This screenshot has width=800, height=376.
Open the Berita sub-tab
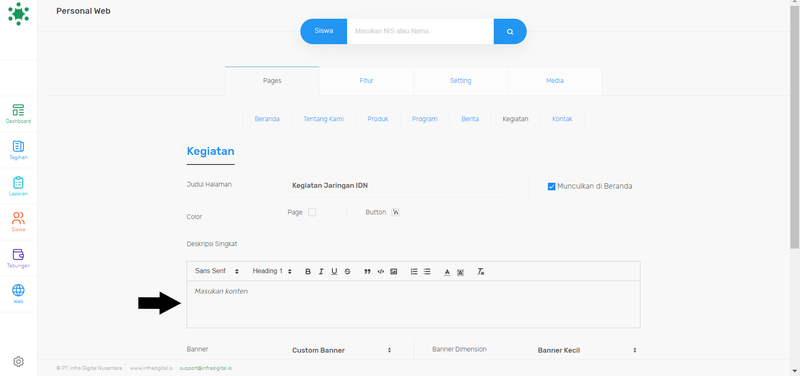[470, 119]
